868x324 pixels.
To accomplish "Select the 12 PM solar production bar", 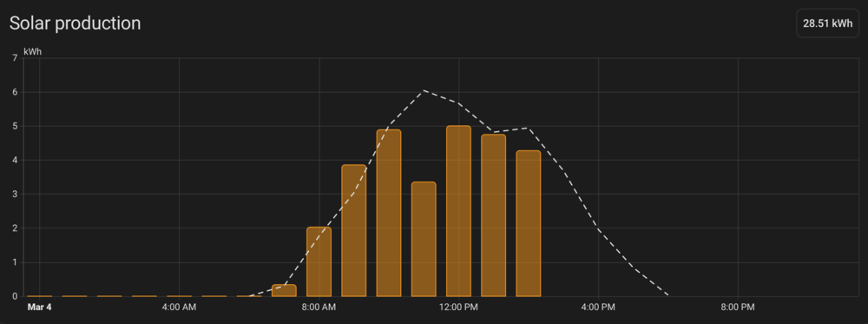I will (x=458, y=211).
